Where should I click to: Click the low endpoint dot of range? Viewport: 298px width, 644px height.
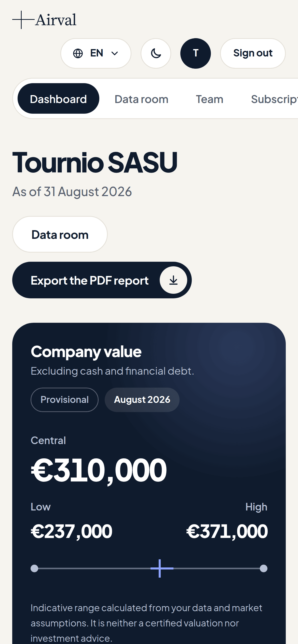pos(34,568)
